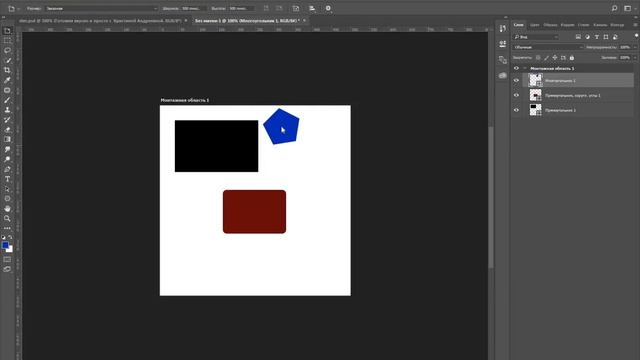
Task: Filter layers by adjustment layers icon
Action: click(587, 37)
